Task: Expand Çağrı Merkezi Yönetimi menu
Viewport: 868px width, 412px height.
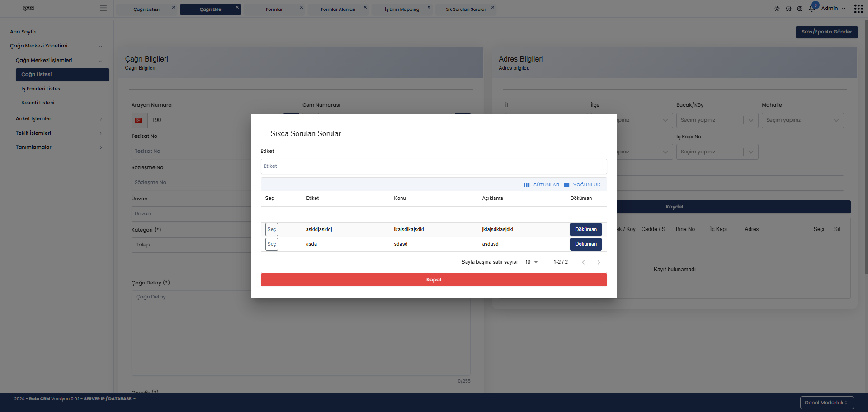Action: 57,46
